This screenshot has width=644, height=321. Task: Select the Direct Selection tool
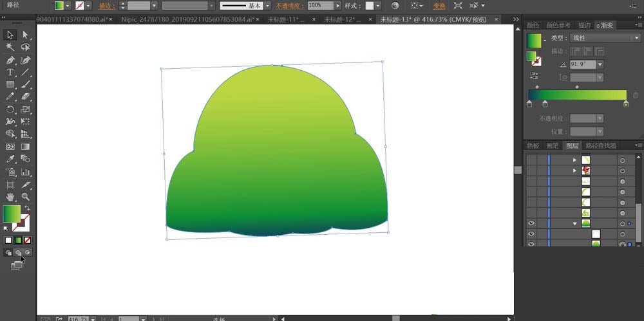(x=25, y=35)
